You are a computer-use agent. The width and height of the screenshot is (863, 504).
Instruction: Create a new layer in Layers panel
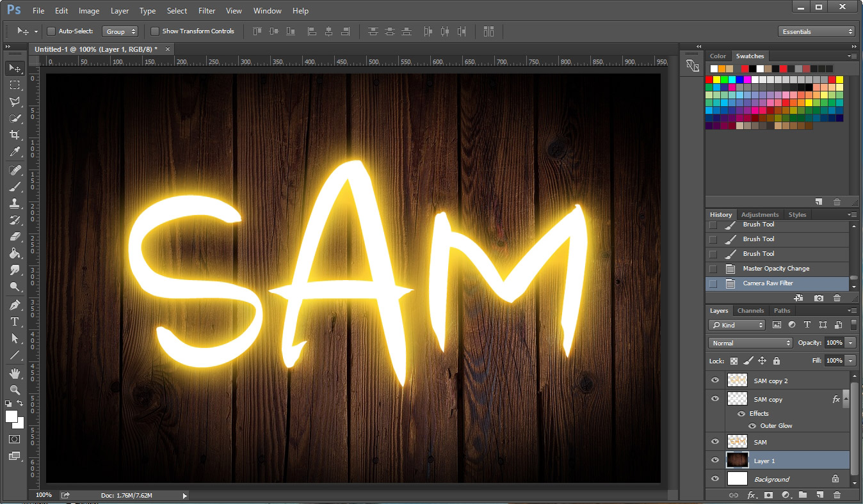[819, 495]
